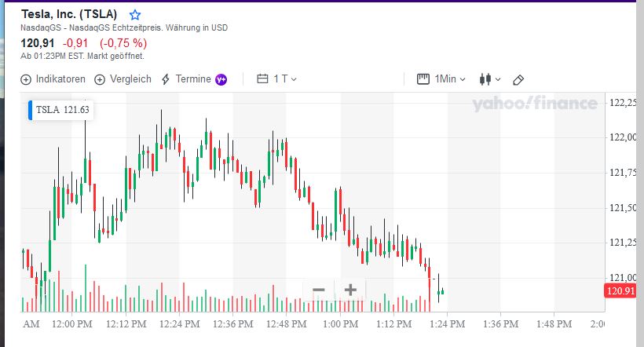This screenshot has height=347, width=644.
Task: Click the 1:00 PM time axis label
Action: 341,323
